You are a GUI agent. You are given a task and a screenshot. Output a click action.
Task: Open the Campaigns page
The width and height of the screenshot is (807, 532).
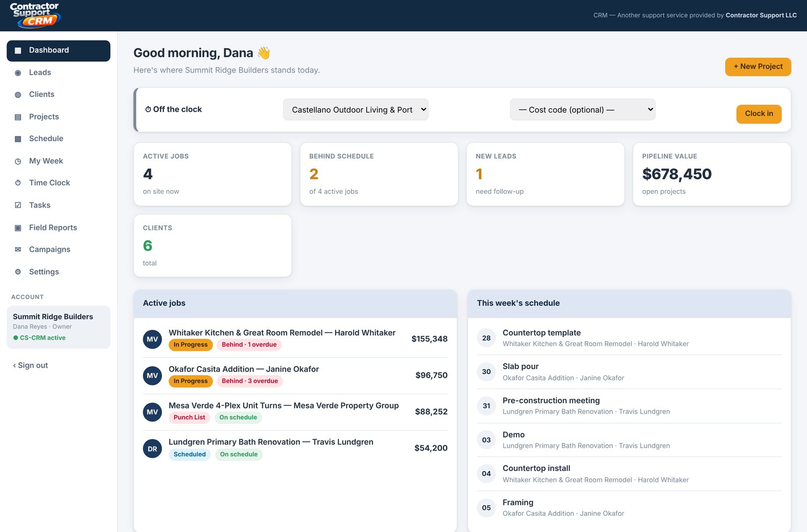tap(59, 250)
